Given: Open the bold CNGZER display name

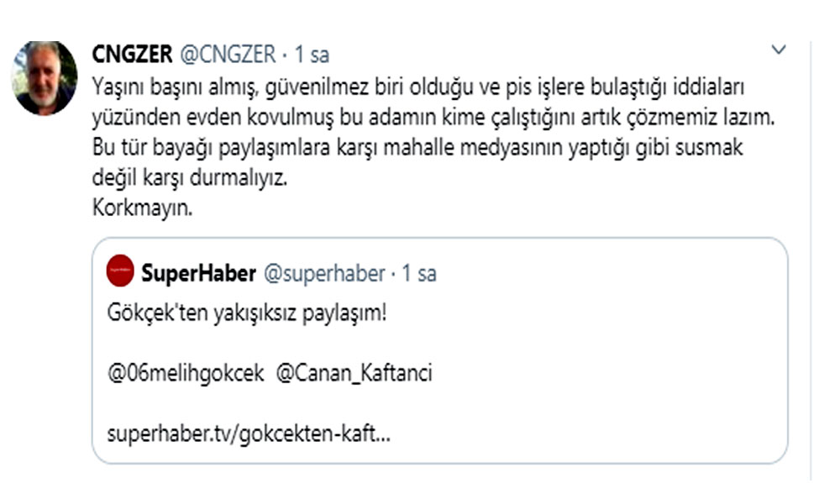Looking at the screenshot, I should pos(132,55).
